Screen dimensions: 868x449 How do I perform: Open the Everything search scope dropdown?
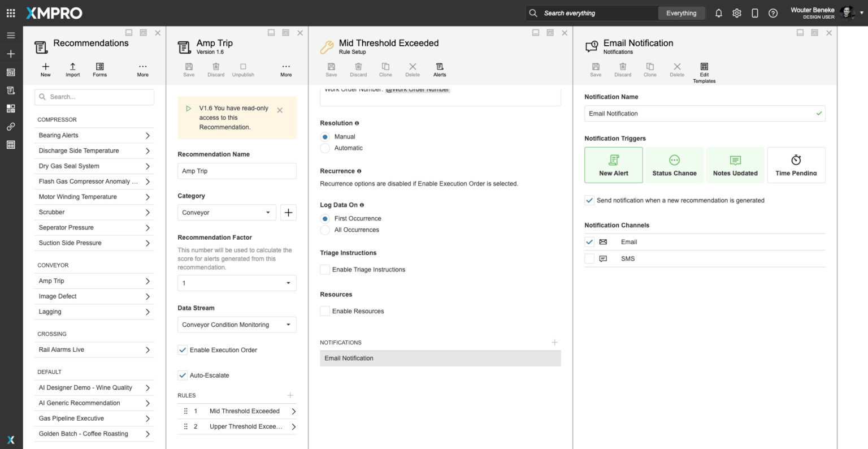point(681,13)
